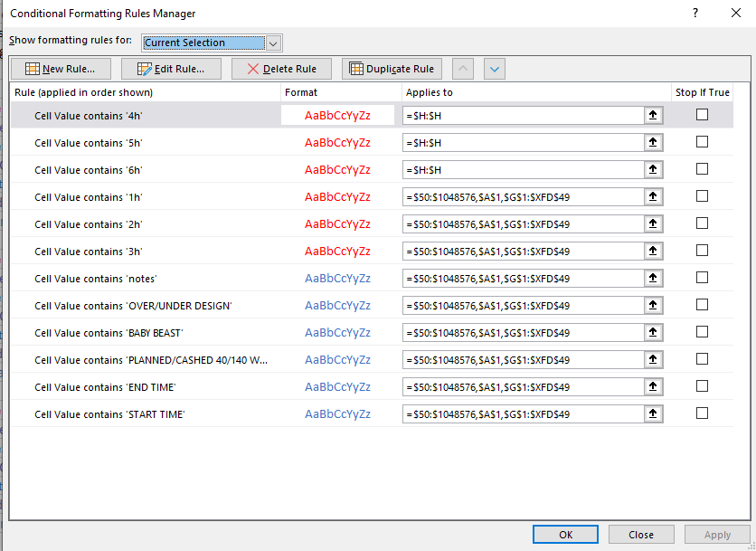Collapse range selector for the '5h' rule
This screenshot has width=756, height=551.
pyautogui.click(x=653, y=142)
